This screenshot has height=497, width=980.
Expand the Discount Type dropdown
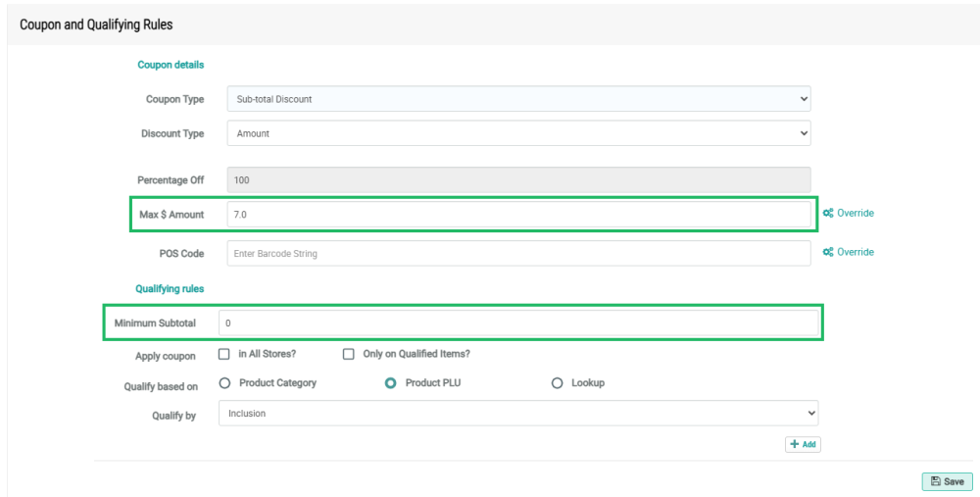pos(517,132)
